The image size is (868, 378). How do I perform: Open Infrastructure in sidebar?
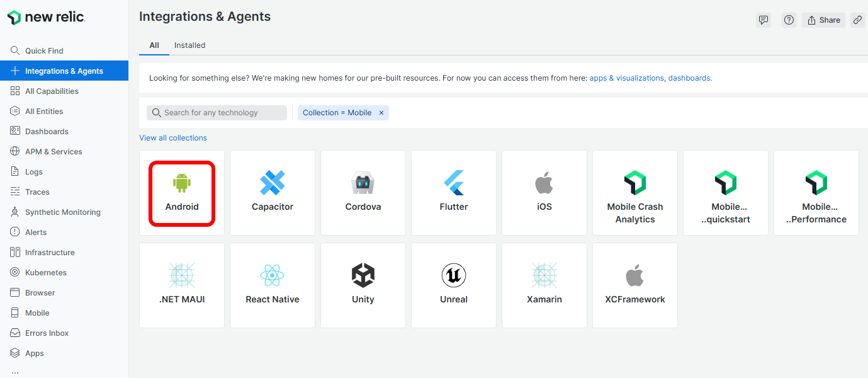[x=64, y=252]
